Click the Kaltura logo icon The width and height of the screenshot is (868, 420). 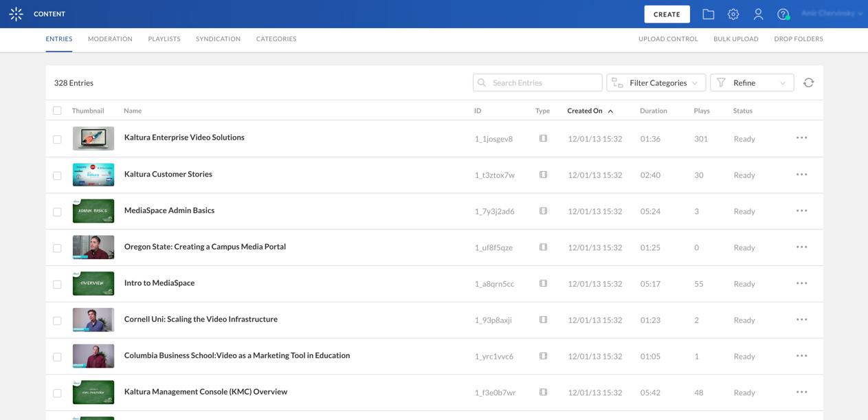click(x=16, y=14)
